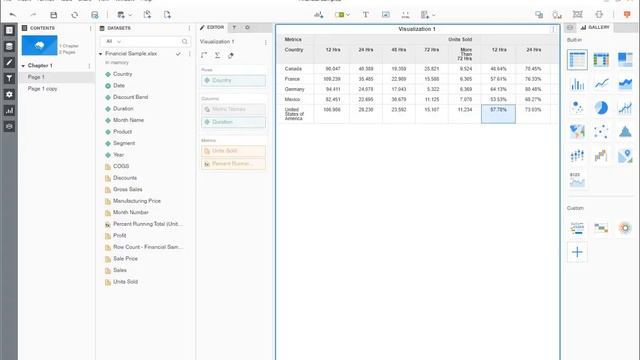Click the search icon in Datasets panel
The height and width of the screenshot is (360, 640).
[184, 41]
